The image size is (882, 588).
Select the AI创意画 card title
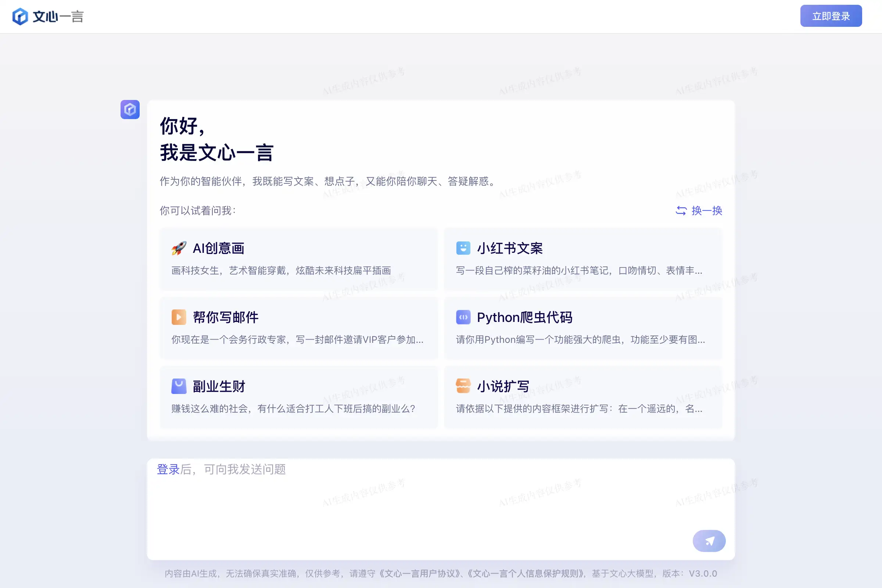(x=219, y=248)
